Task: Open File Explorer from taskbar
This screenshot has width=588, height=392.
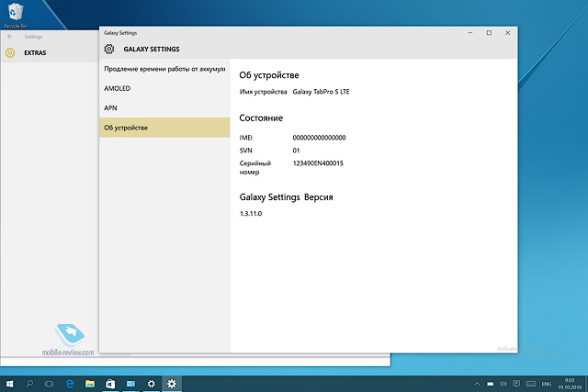Action: coord(90,384)
